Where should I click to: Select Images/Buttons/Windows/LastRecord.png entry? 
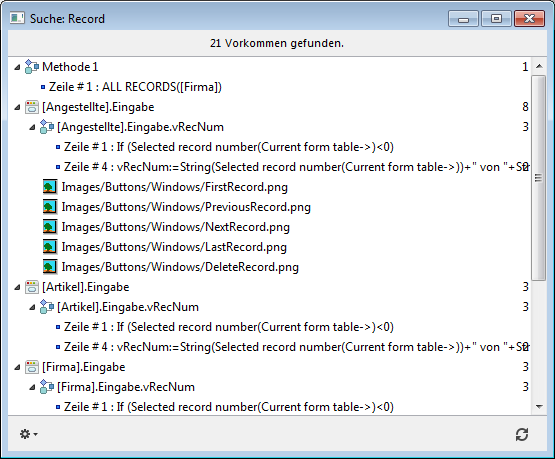[x=174, y=247]
